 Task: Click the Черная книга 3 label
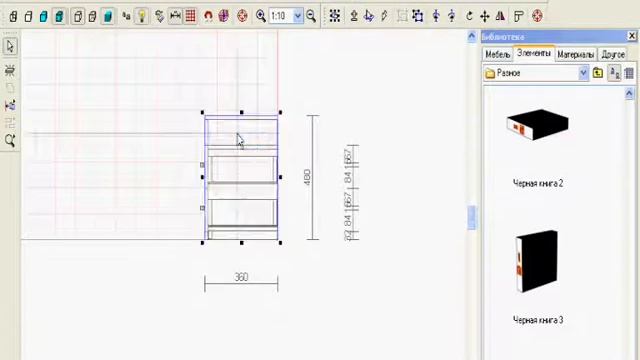click(538, 320)
